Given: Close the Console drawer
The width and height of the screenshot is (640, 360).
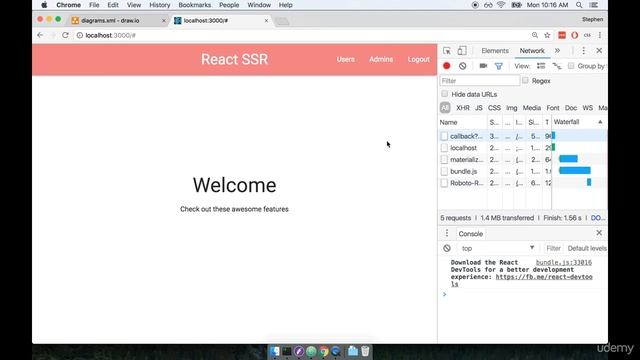Looking at the screenshot, I should click(599, 233).
